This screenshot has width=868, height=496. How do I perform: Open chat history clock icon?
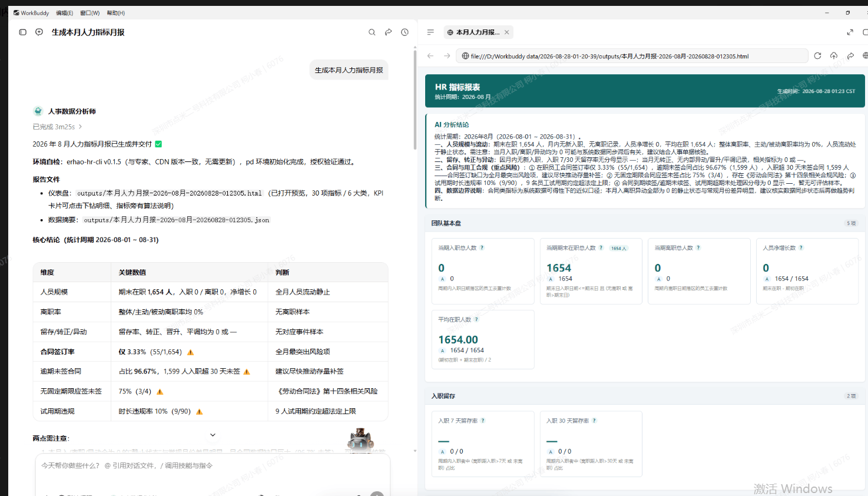click(x=405, y=32)
